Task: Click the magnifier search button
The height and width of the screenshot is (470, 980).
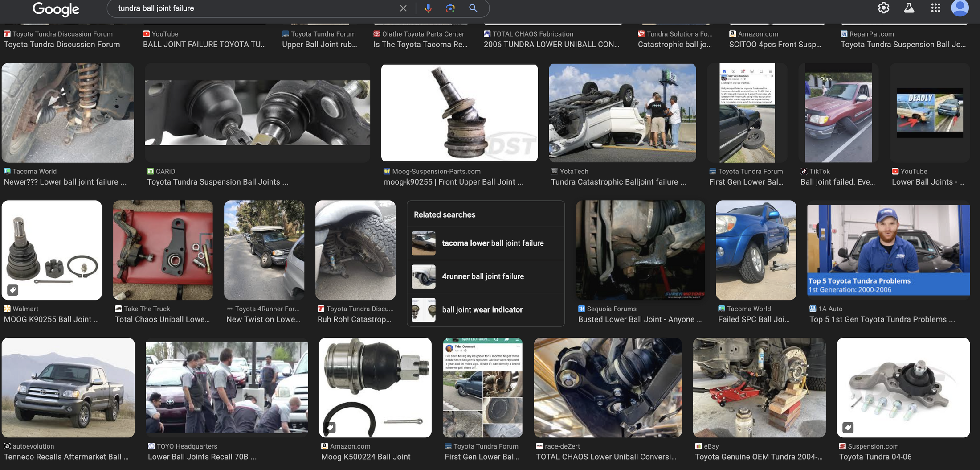Action: click(x=473, y=8)
